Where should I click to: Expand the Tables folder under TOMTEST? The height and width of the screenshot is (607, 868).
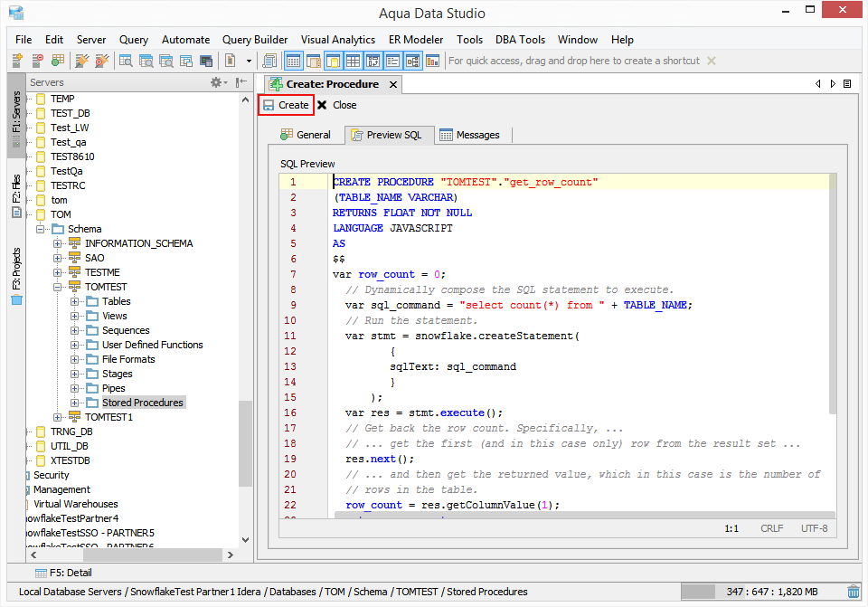(x=73, y=300)
